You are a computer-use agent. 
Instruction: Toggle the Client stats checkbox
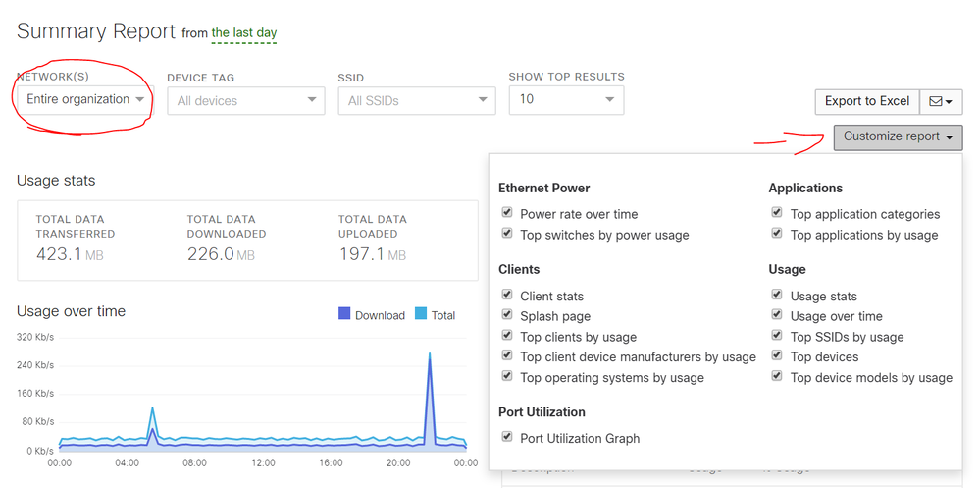pyautogui.click(x=507, y=295)
